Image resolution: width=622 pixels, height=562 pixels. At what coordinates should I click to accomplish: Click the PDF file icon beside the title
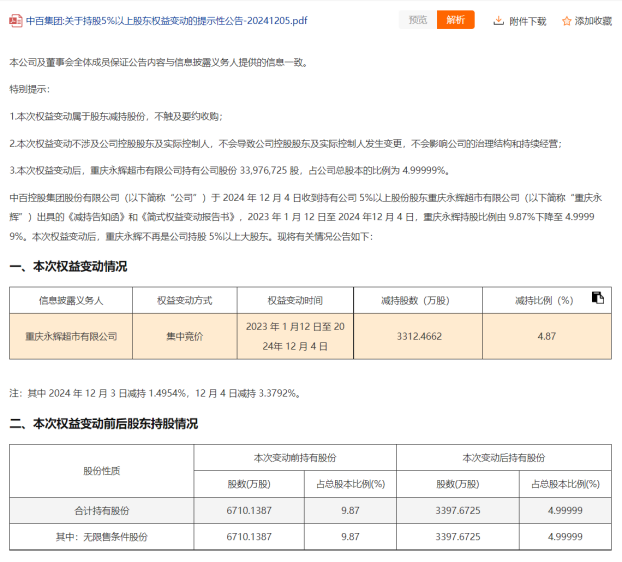coord(15,20)
